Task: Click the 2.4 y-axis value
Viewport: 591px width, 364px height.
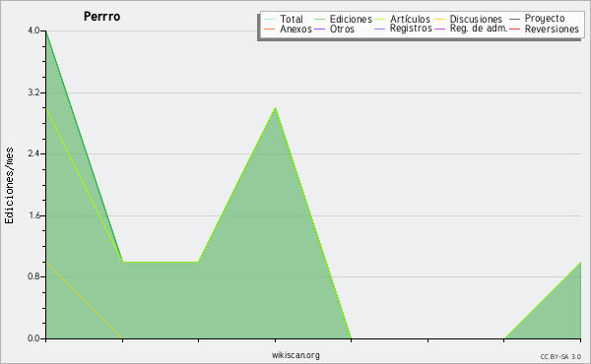Action: tap(33, 153)
